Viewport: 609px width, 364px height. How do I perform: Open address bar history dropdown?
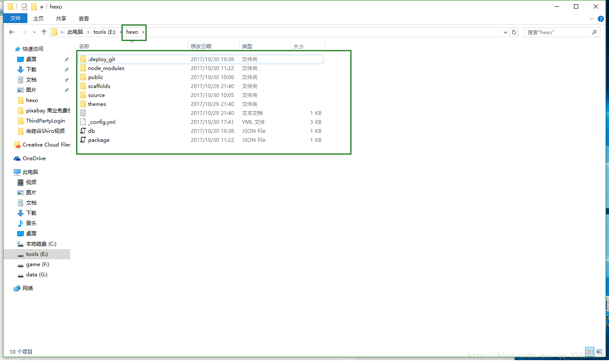pos(506,32)
